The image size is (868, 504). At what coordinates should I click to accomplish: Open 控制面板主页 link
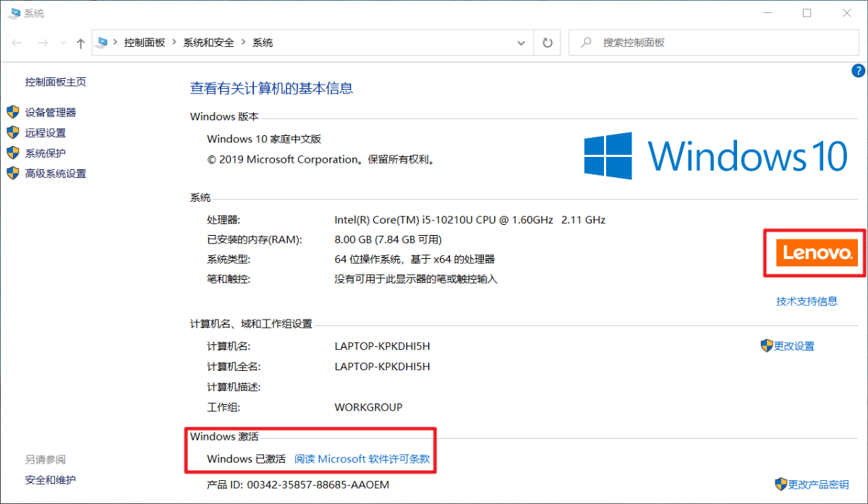(56, 82)
